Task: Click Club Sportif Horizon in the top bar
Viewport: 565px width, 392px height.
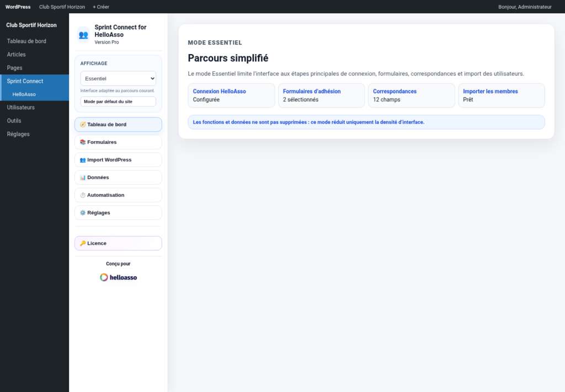Action: (x=62, y=7)
